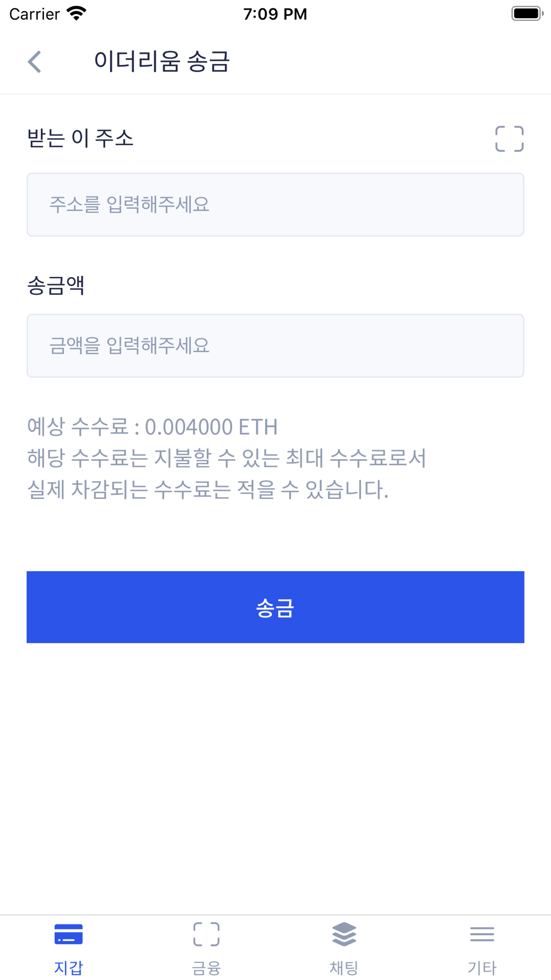Tap the stacked layers 채팅 icon
Screen dimensions: 551x980
click(x=344, y=934)
